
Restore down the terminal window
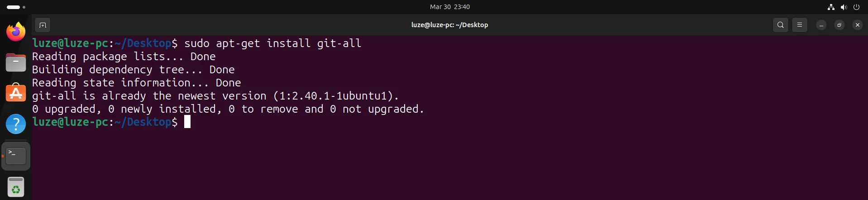(x=839, y=25)
